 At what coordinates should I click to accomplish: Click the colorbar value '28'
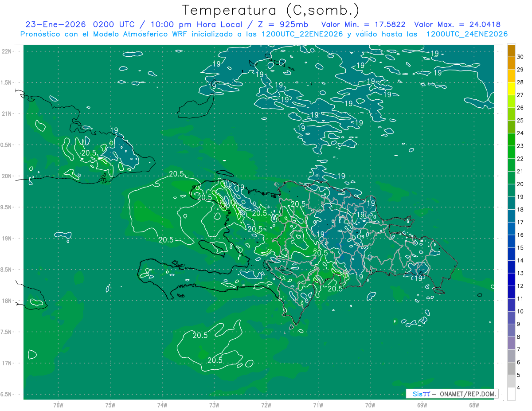tap(520, 82)
